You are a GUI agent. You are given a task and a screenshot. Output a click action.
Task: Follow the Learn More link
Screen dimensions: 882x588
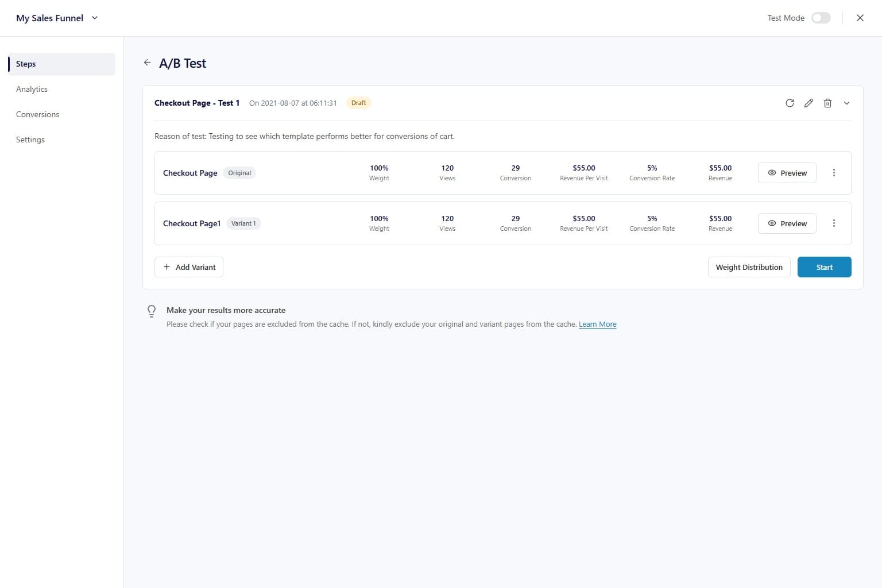click(x=598, y=324)
